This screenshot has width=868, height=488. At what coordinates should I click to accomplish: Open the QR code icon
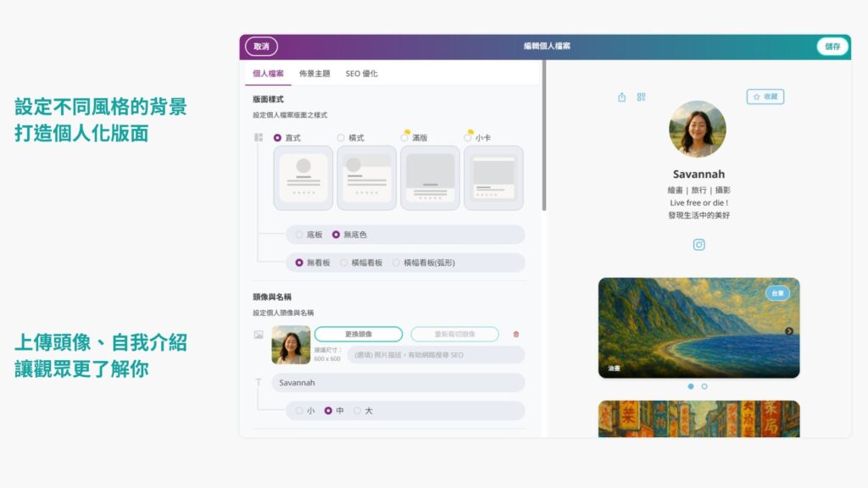click(x=641, y=97)
